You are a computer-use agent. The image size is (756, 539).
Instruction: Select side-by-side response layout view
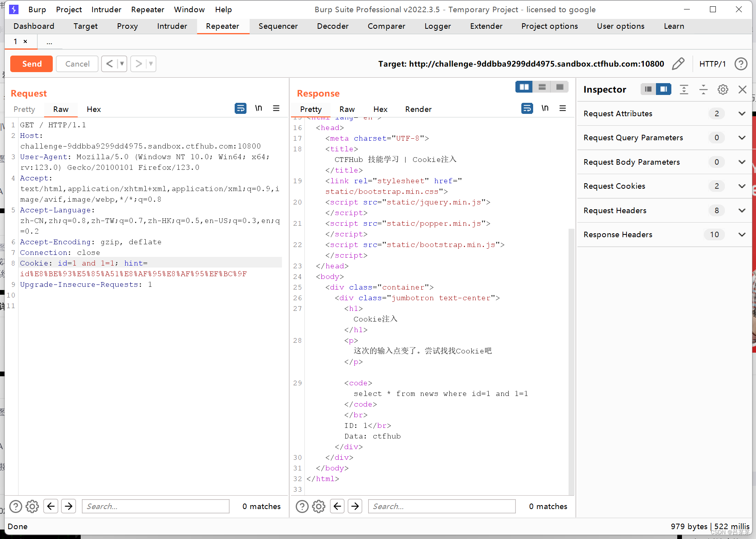524,87
